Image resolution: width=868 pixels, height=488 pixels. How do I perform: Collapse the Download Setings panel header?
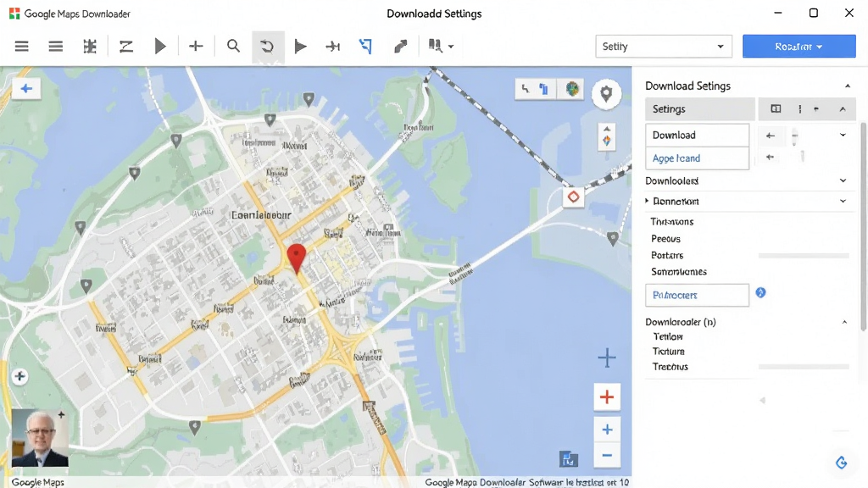847,86
